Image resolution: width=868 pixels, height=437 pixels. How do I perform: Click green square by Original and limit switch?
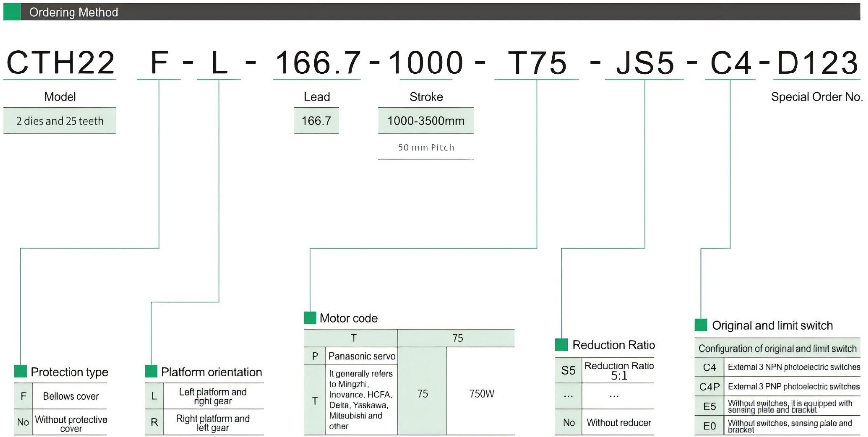pyautogui.click(x=701, y=325)
